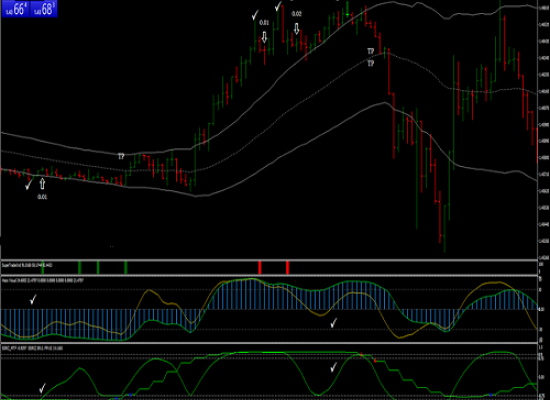This screenshot has height=400, width=550.
Task: Click the left checkmark in the blue histogram panel
Action: (33, 299)
